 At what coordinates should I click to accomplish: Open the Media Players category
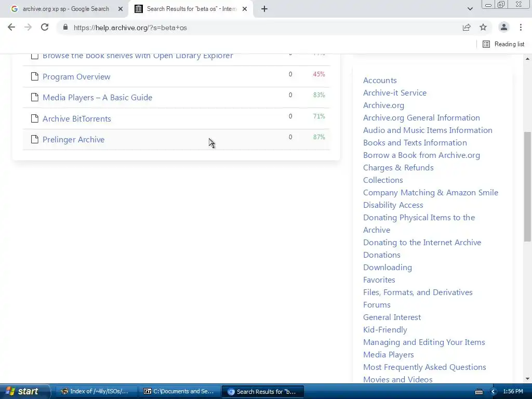coord(389,354)
